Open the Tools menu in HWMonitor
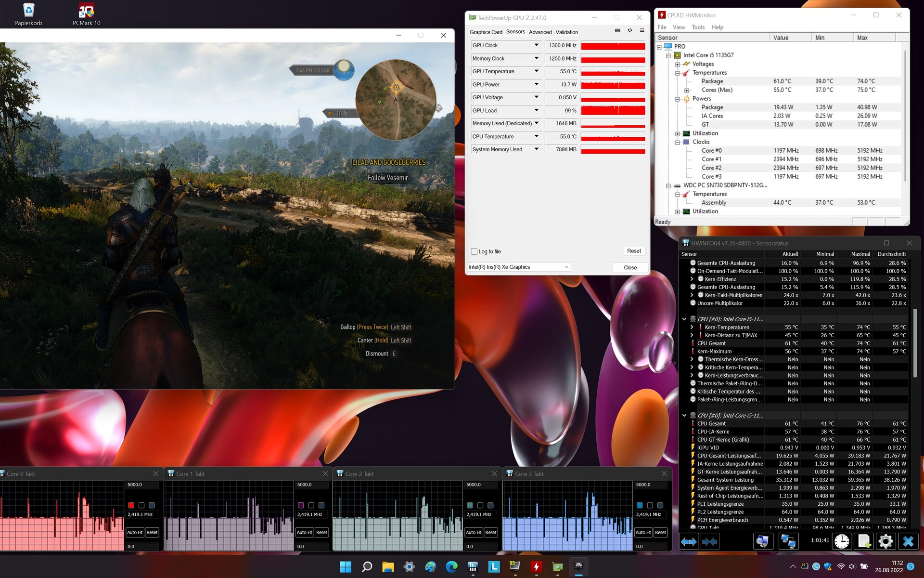 (x=698, y=27)
